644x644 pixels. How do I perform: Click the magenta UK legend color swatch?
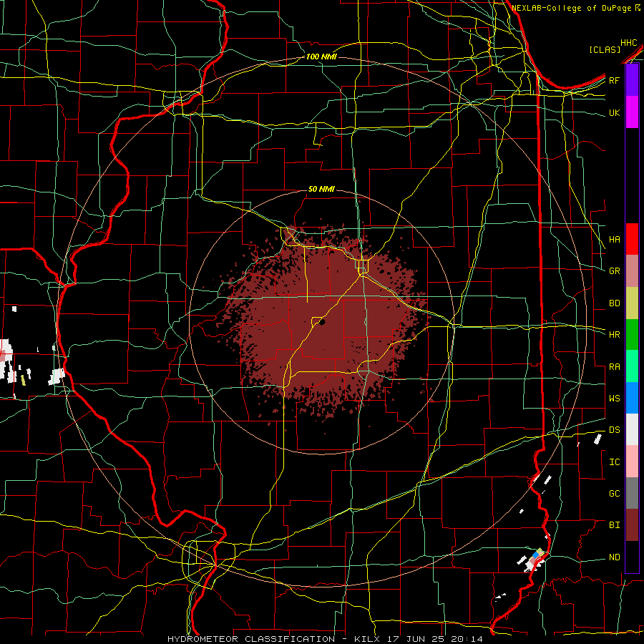click(632, 112)
